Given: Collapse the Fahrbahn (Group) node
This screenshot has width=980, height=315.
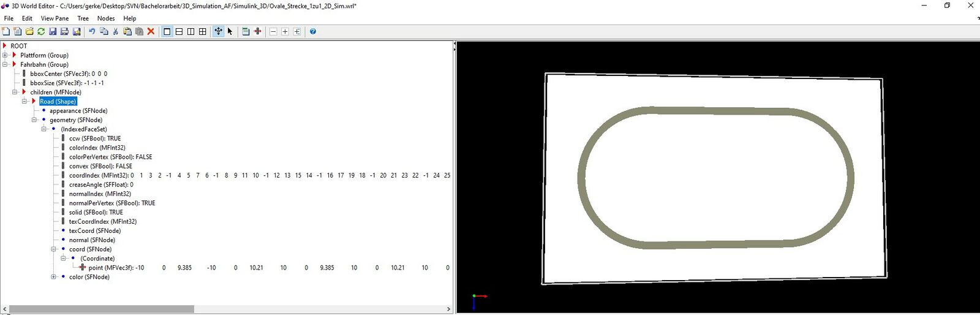Looking at the screenshot, I should pyautogui.click(x=5, y=64).
